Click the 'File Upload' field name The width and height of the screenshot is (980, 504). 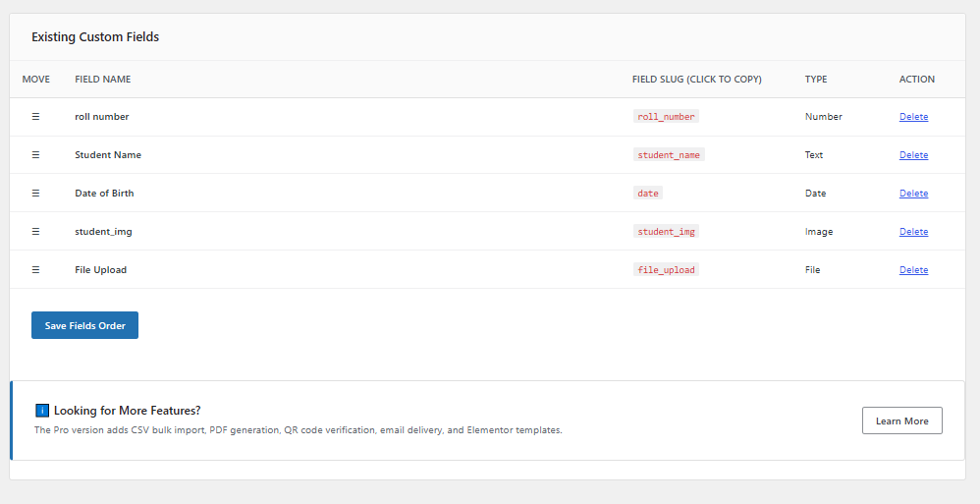click(x=100, y=269)
